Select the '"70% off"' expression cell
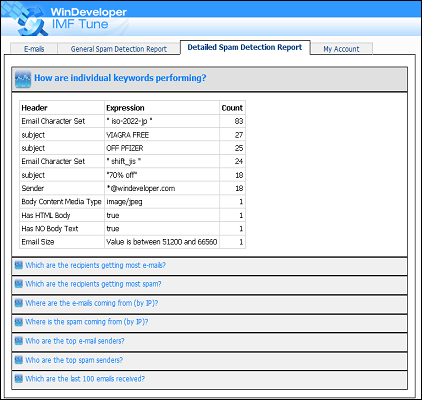The image size is (422, 400). (x=162, y=175)
